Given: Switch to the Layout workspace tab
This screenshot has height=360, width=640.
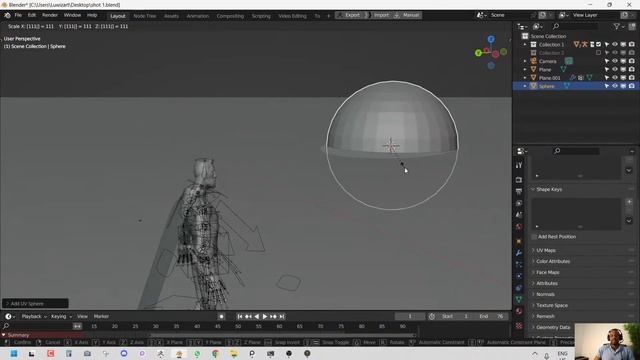Looking at the screenshot, I should click(x=118, y=16).
